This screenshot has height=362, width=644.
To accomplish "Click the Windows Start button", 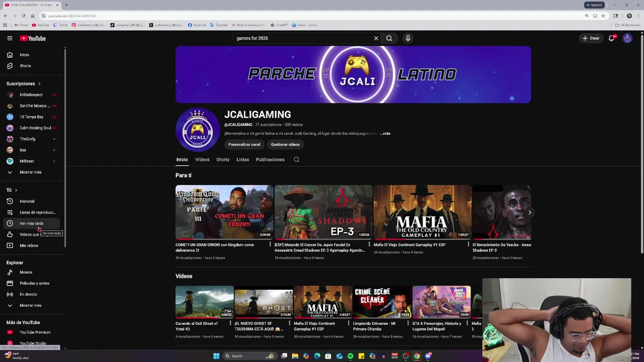I will tap(216, 356).
